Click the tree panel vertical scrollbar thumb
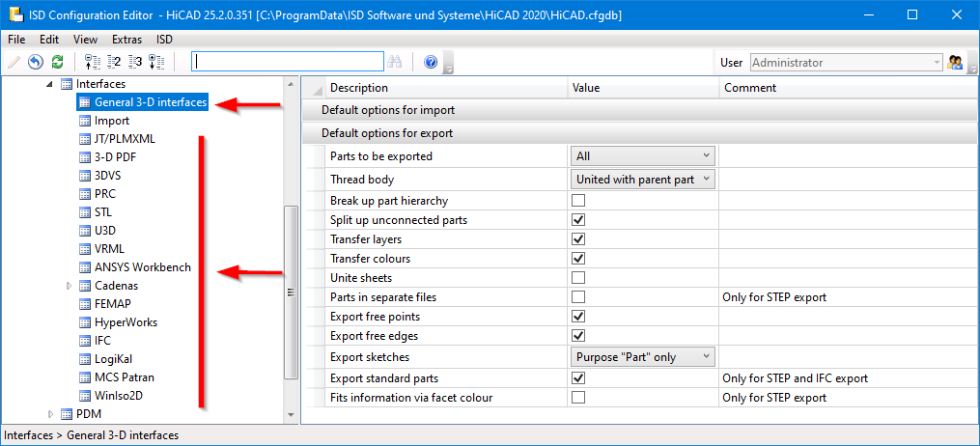This screenshot has width=980, height=446. (292, 290)
